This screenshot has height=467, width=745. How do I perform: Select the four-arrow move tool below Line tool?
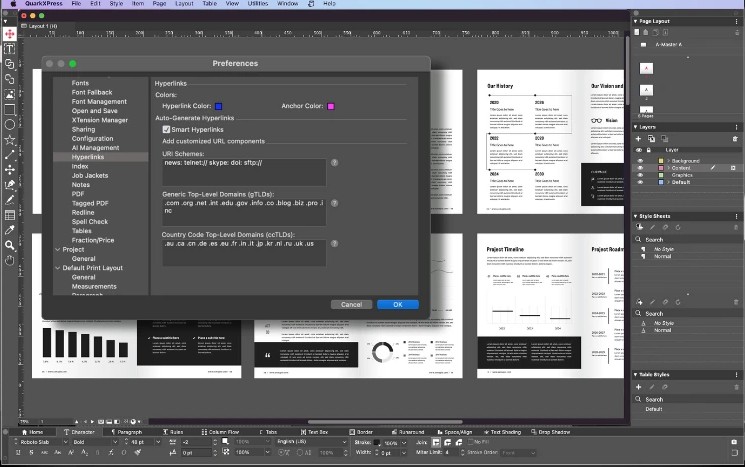[10, 170]
